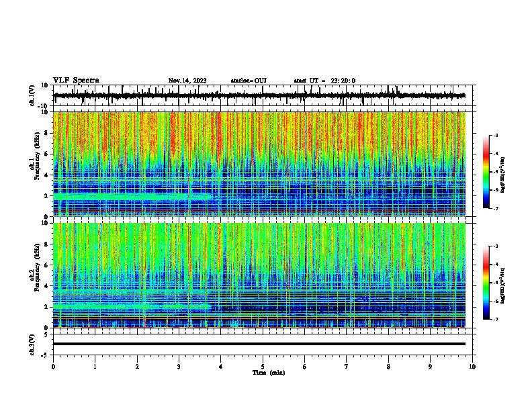Click the 6 kHz tick on ch.2 spectrogram
Screen dimensions: 532x411
[x=46, y=265]
